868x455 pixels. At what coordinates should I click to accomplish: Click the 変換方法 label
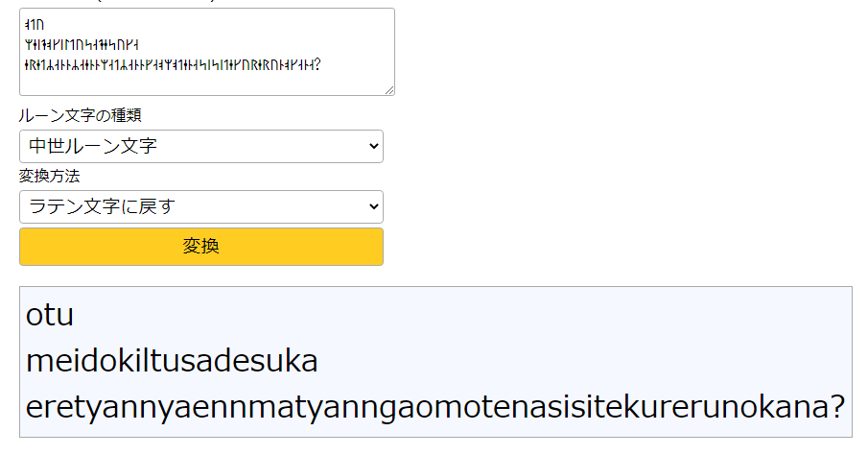click(x=49, y=177)
